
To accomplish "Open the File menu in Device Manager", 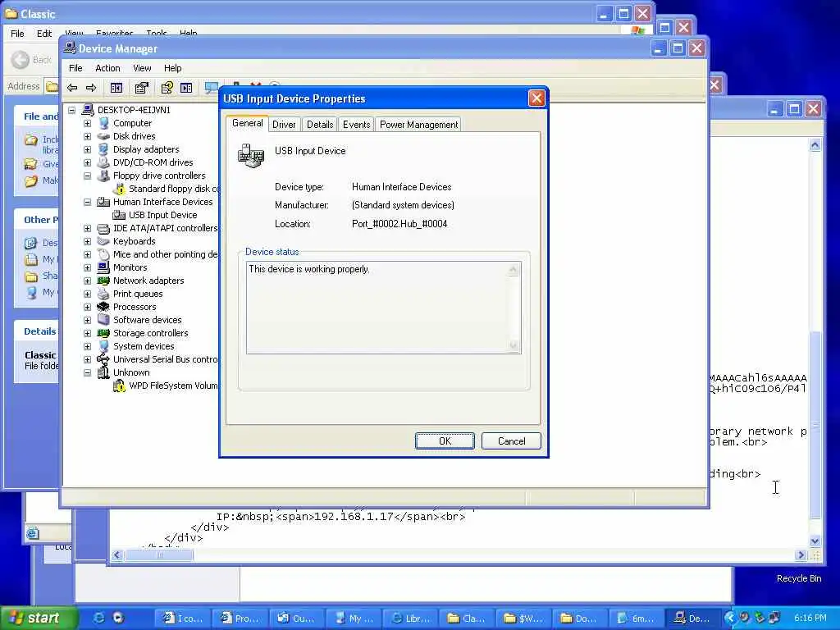I will pos(75,68).
